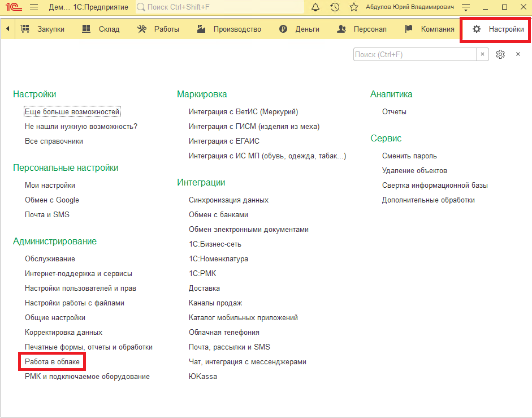Image resolution: width=532 pixels, height=418 pixels.
Task: Open Компания section
Action: coord(438,29)
